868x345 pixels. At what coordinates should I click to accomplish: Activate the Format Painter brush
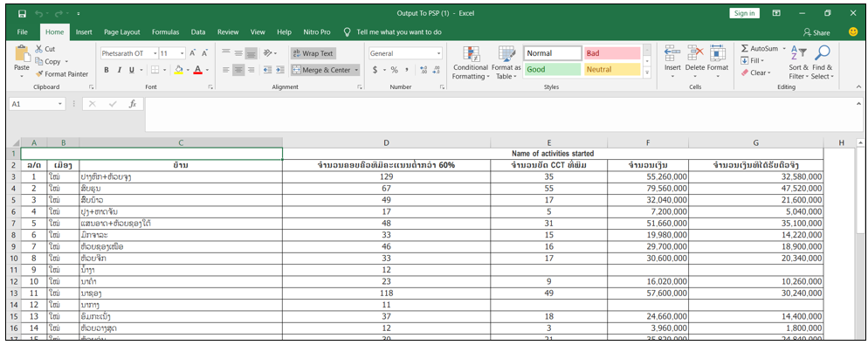click(39, 73)
